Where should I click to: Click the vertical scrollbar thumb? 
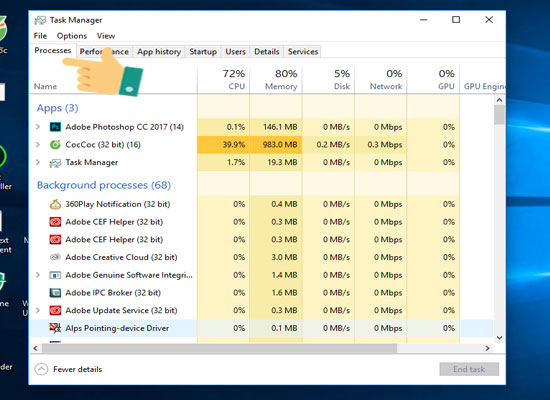(x=499, y=115)
